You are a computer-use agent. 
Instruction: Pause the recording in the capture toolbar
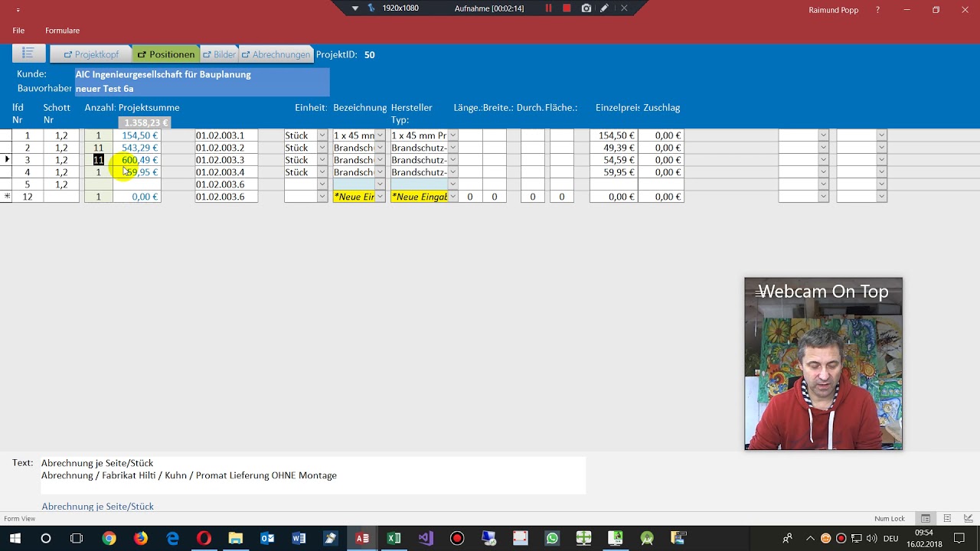click(x=548, y=8)
